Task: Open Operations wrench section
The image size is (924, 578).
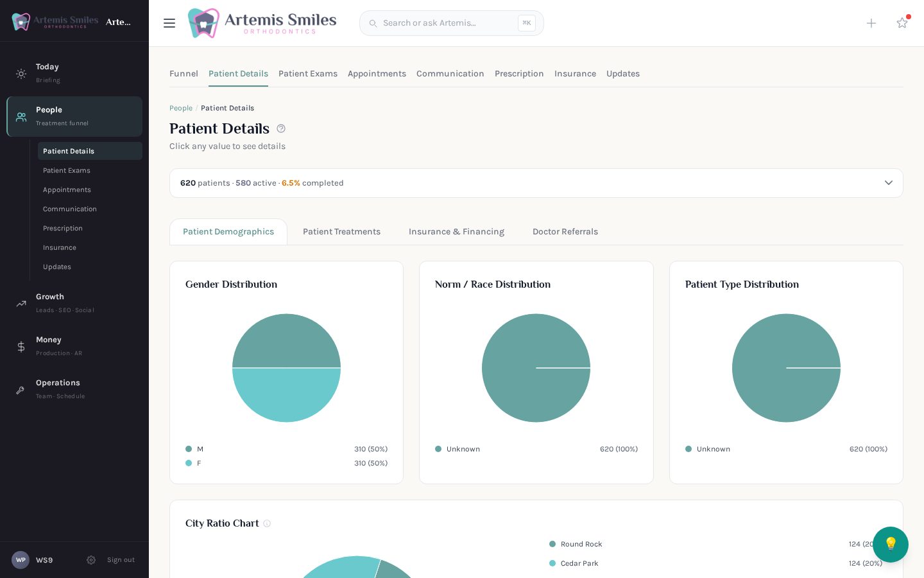Action: [74, 389]
